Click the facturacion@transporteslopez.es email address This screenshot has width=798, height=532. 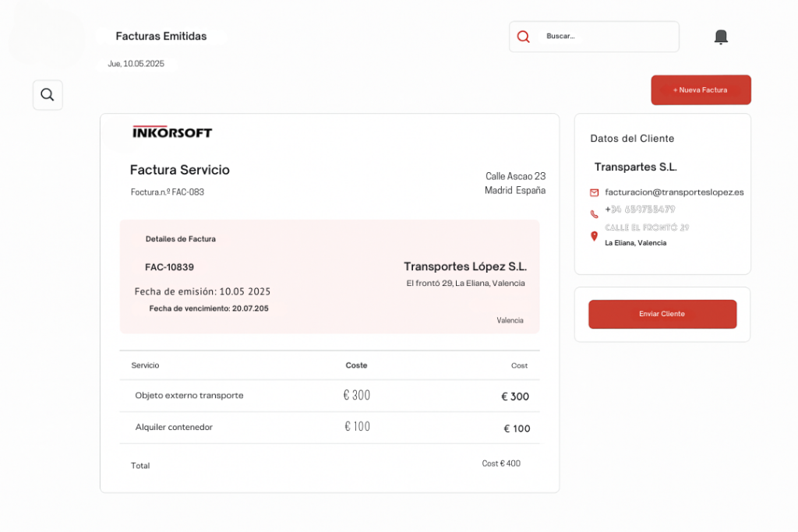[674, 192]
